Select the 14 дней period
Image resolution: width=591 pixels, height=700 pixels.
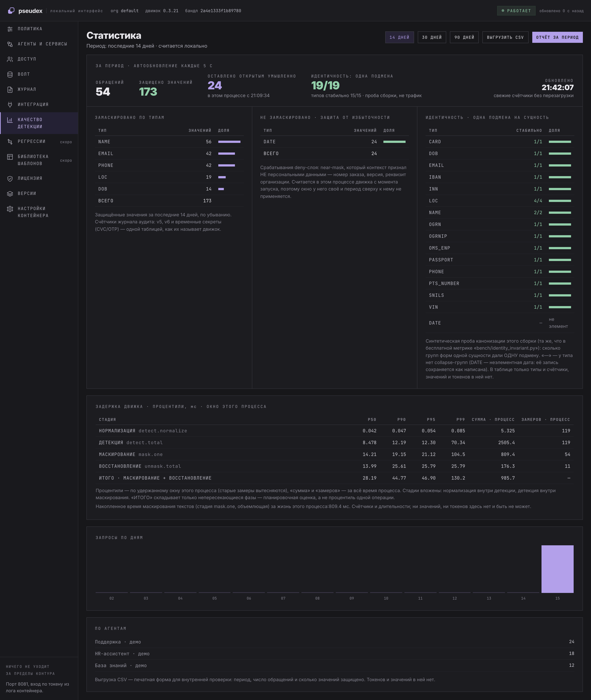point(399,37)
